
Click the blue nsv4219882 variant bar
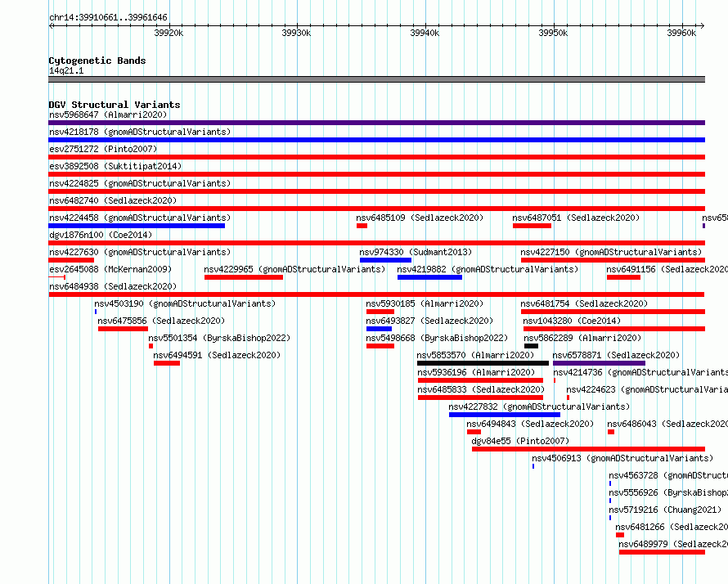point(429,277)
